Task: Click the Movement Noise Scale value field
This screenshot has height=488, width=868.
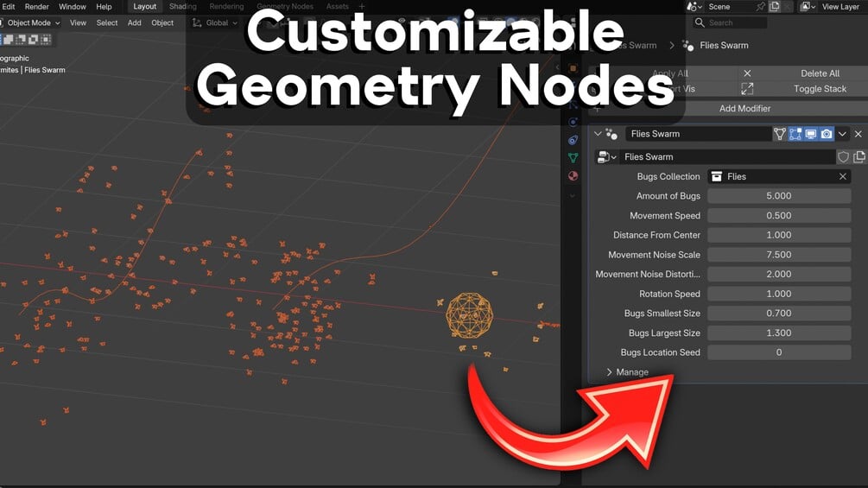Action: (779, 255)
